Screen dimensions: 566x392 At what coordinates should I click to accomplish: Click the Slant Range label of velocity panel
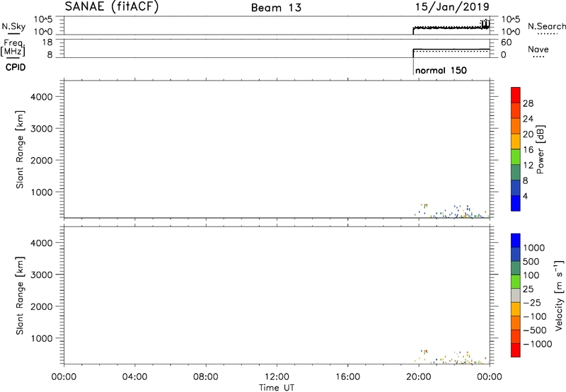coord(20,296)
